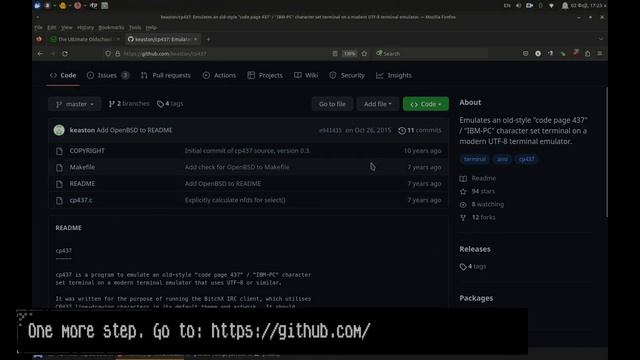The height and width of the screenshot is (360, 640).
Task: Reload the page with the refresh icon
Action: coord(65,53)
